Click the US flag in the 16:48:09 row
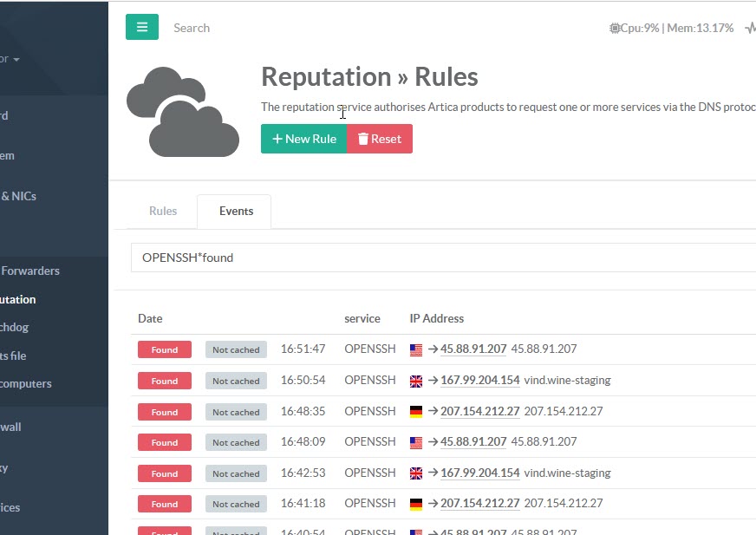Image resolution: width=756 pixels, height=535 pixels. coord(416,442)
